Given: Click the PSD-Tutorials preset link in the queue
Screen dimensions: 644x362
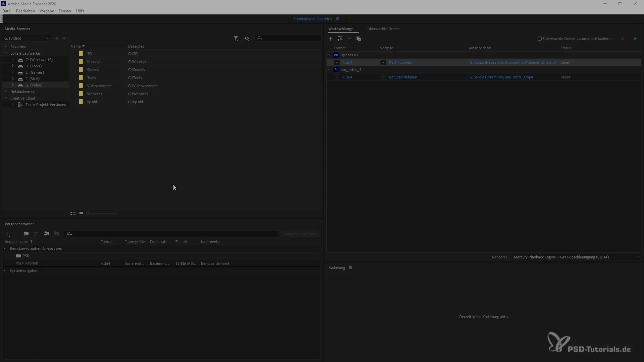Looking at the screenshot, I should (400, 62).
